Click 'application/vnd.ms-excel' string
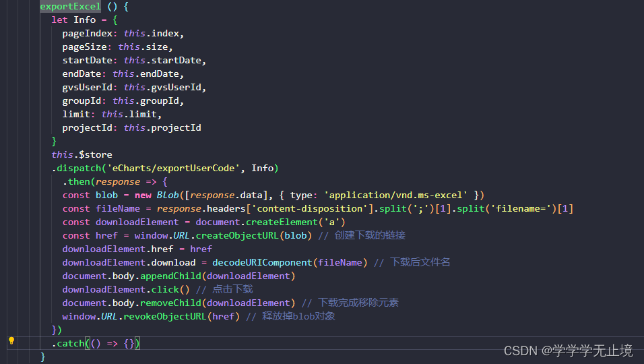 tap(395, 195)
